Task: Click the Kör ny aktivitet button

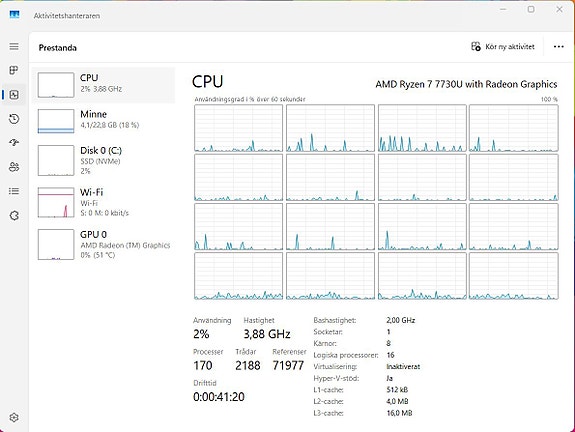Action: [502, 47]
